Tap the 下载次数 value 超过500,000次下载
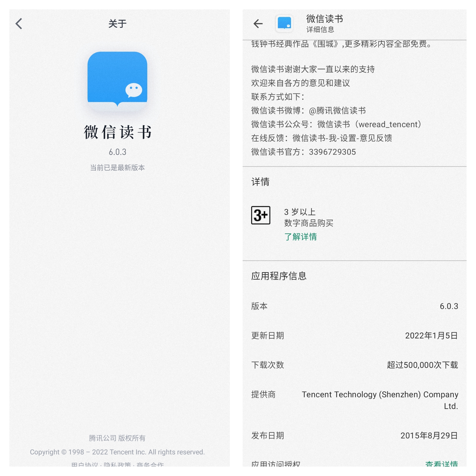The height and width of the screenshot is (476, 476). pos(422,365)
